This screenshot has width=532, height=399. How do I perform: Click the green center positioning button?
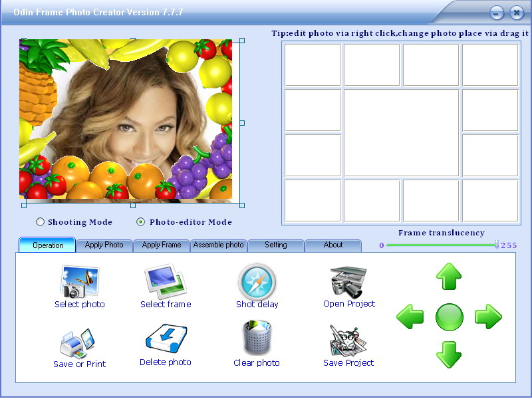(449, 317)
